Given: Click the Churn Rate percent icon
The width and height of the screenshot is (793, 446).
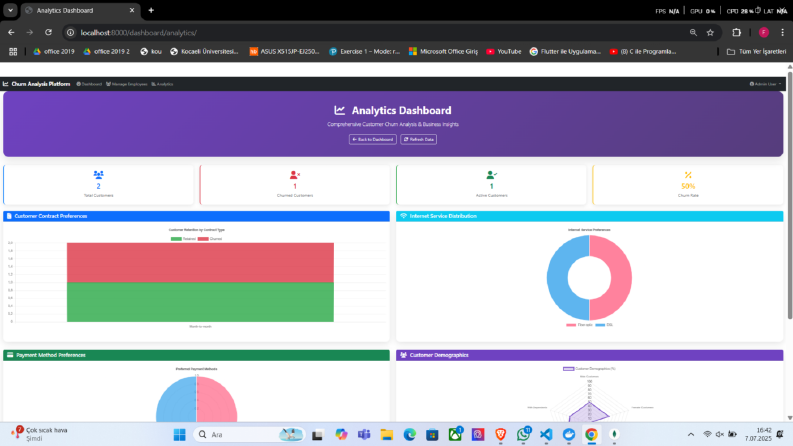Looking at the screenshot, I should tap(688, 174).
